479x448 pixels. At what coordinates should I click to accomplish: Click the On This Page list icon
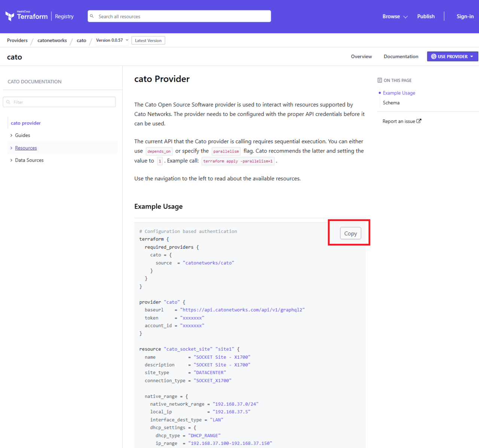click(379, 80)
